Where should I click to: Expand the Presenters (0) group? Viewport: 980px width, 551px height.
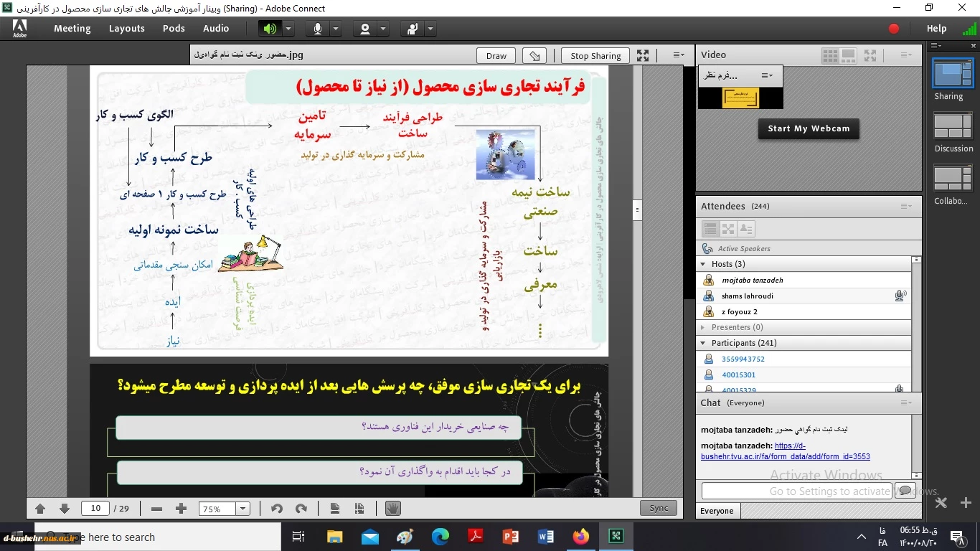point(704,327)
